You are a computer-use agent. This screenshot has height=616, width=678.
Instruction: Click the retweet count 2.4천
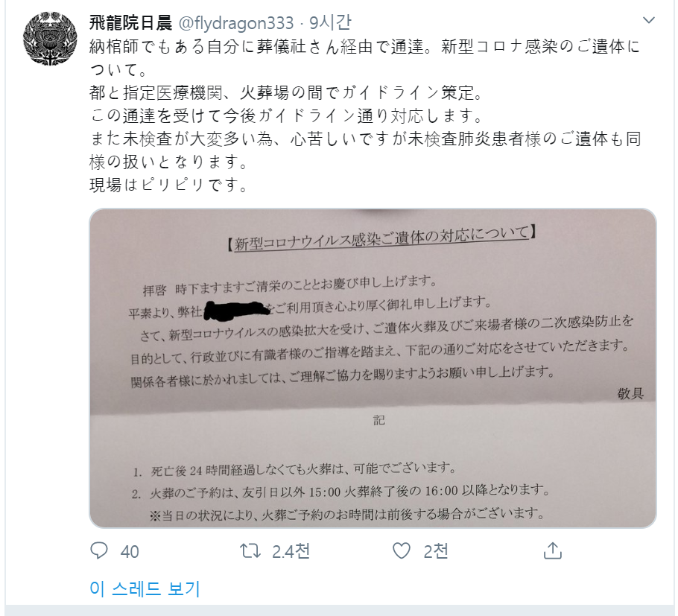291,551
